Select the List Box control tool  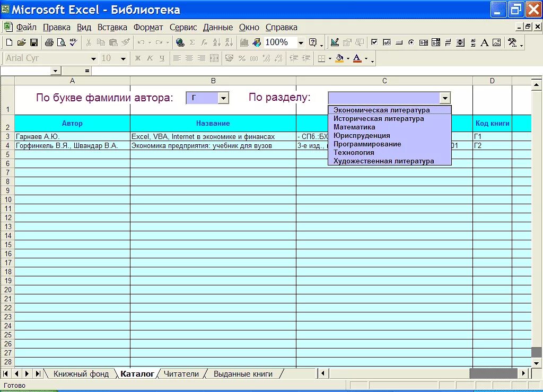pyautogui.click(x=424, y=42)
